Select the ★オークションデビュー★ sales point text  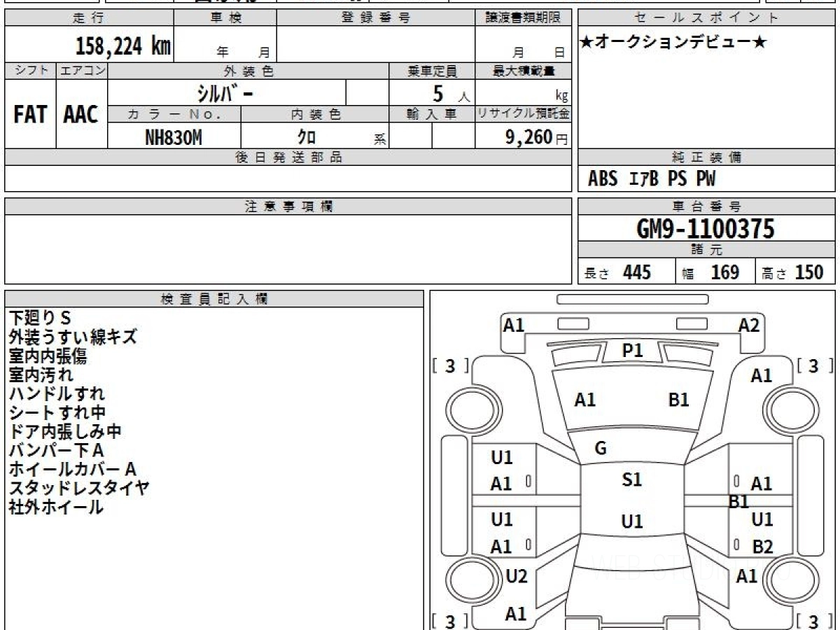tap(673, 42)
